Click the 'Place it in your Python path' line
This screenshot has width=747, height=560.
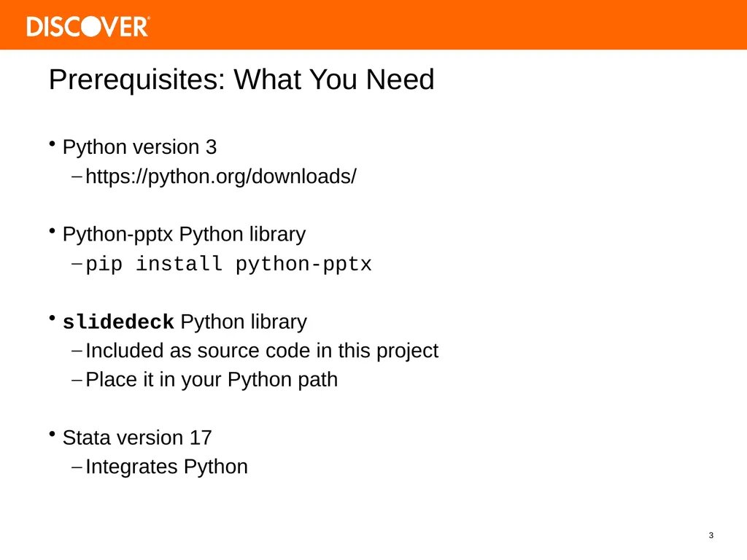pyautogui.click(x=212, y=380)
